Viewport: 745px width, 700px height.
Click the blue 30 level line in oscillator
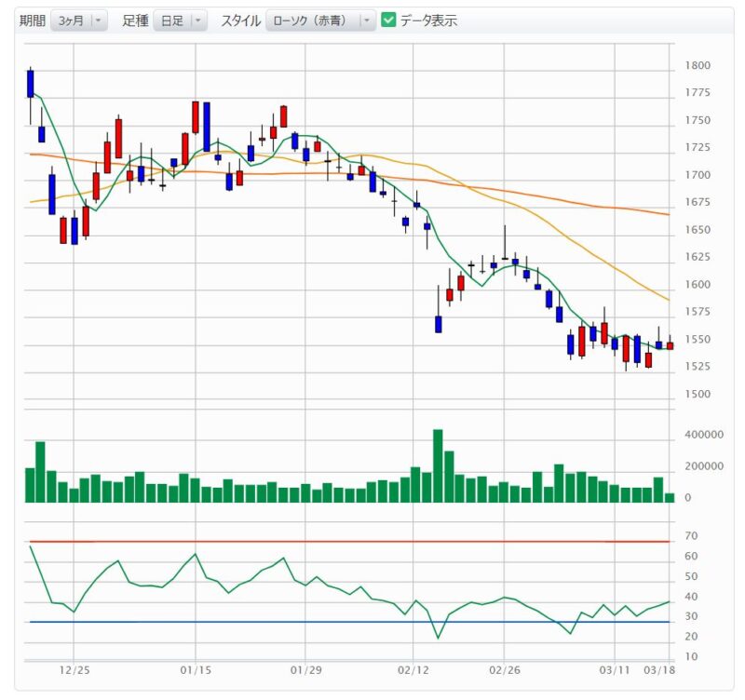350,622
